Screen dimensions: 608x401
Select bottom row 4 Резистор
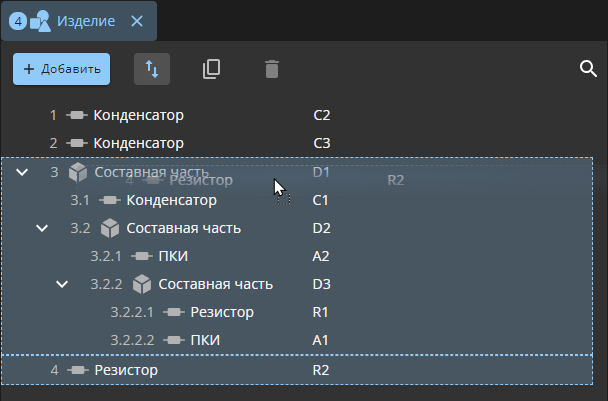(x=297, y=370)
